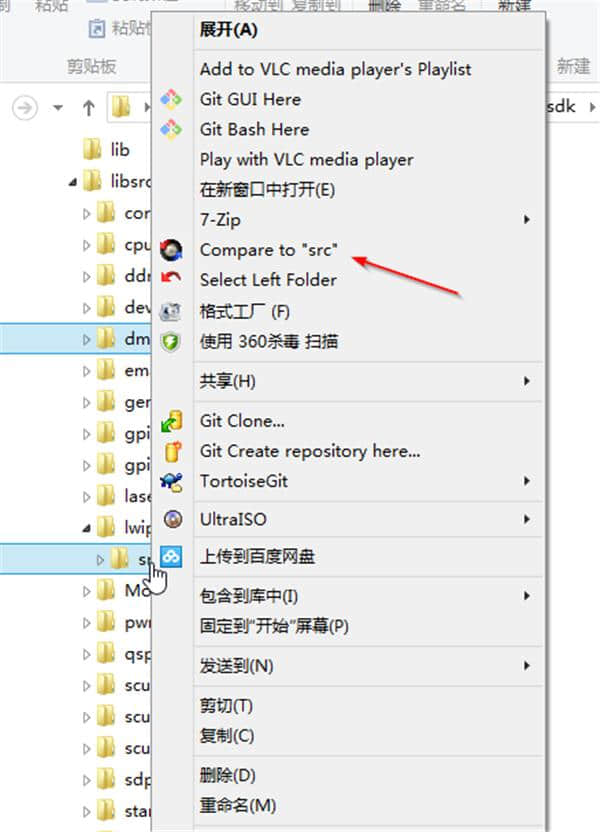Click the Explorer up-directory arrow
The height and width of the screenshot is (832, 600).
tap(89, 108)
